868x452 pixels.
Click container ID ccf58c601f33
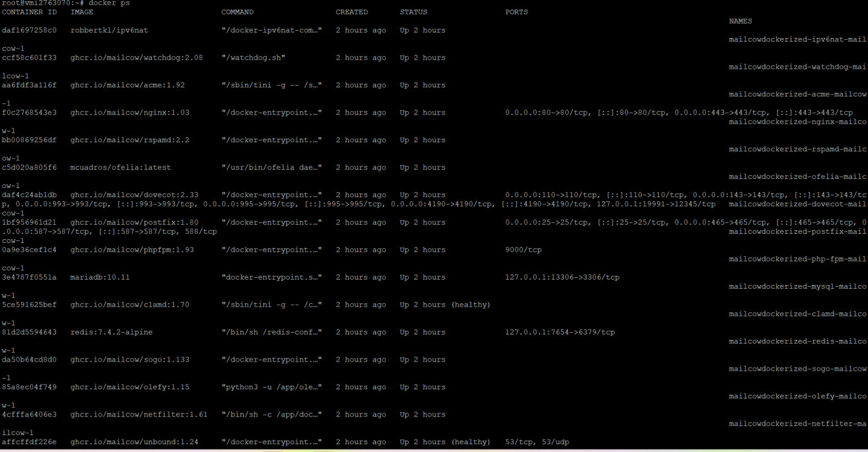(x=29, y=58)
